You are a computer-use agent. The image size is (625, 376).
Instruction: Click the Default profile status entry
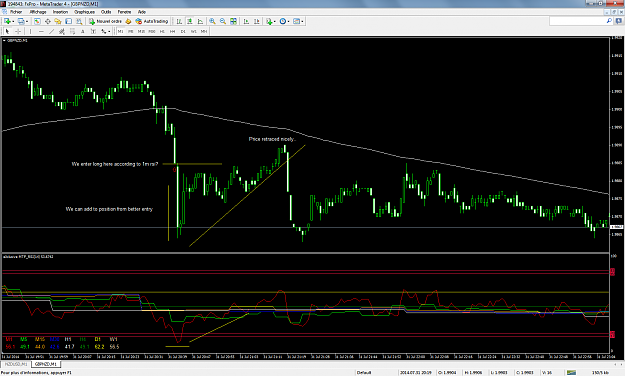pos(364,372)
